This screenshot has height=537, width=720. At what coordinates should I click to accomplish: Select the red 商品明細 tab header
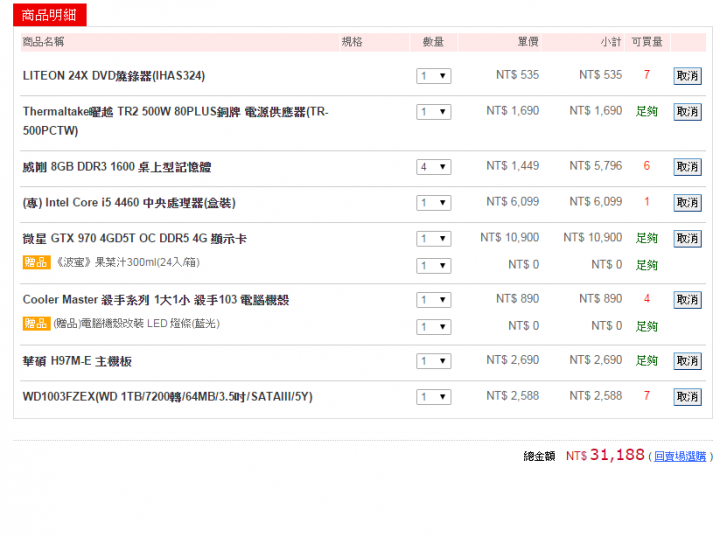50,15
